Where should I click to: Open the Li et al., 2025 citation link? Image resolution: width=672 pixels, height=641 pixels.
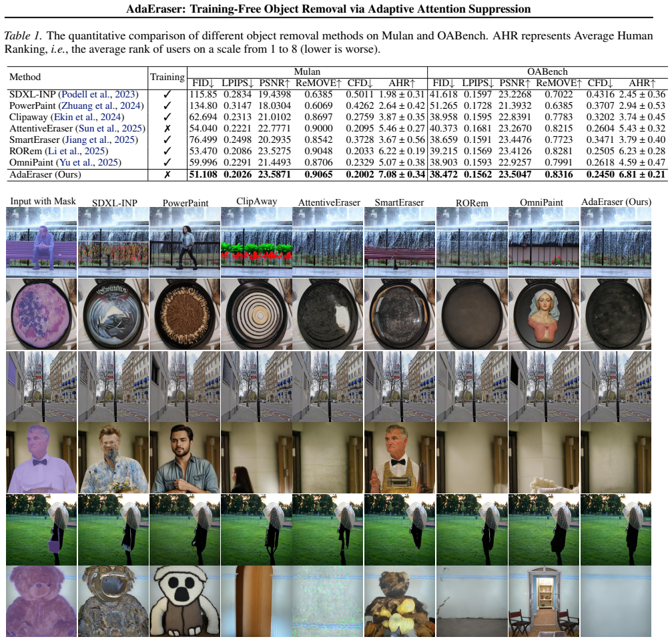pos(76,151)
